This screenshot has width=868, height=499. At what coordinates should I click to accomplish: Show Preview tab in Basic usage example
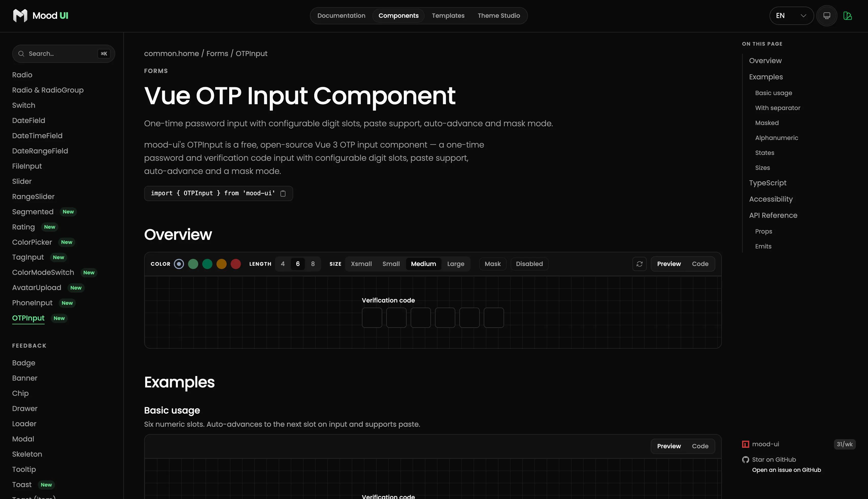pos(669,446)
